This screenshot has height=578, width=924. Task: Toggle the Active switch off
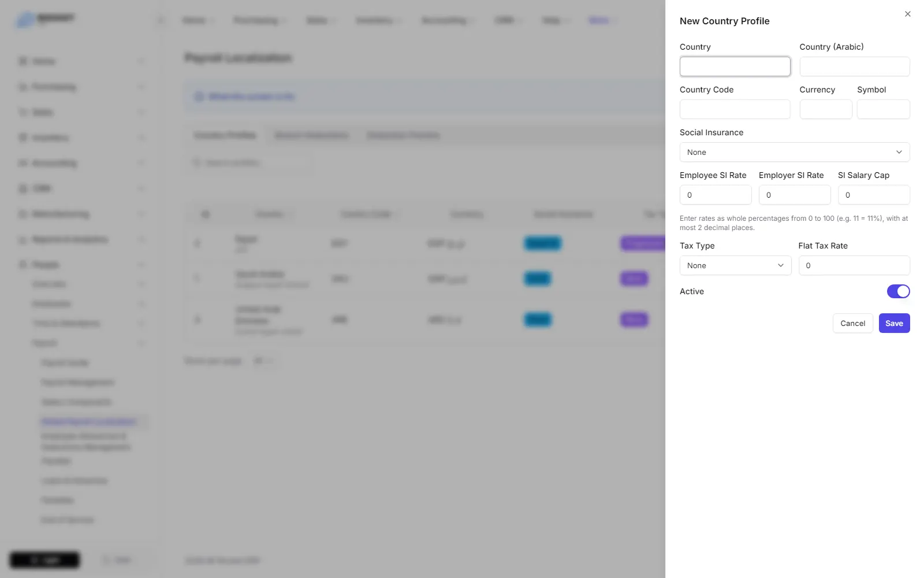click(898, 291)
